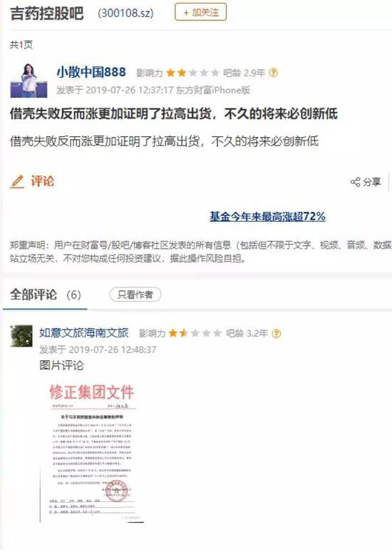Click the 300108.sz stock code
Viewport: 392px width, 552px height.
click(125, 14)
